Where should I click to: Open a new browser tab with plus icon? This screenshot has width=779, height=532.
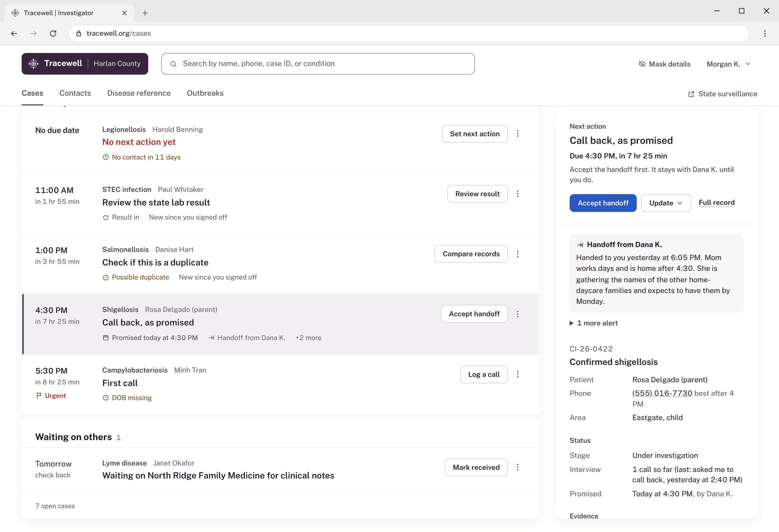[x=145, y=13]
